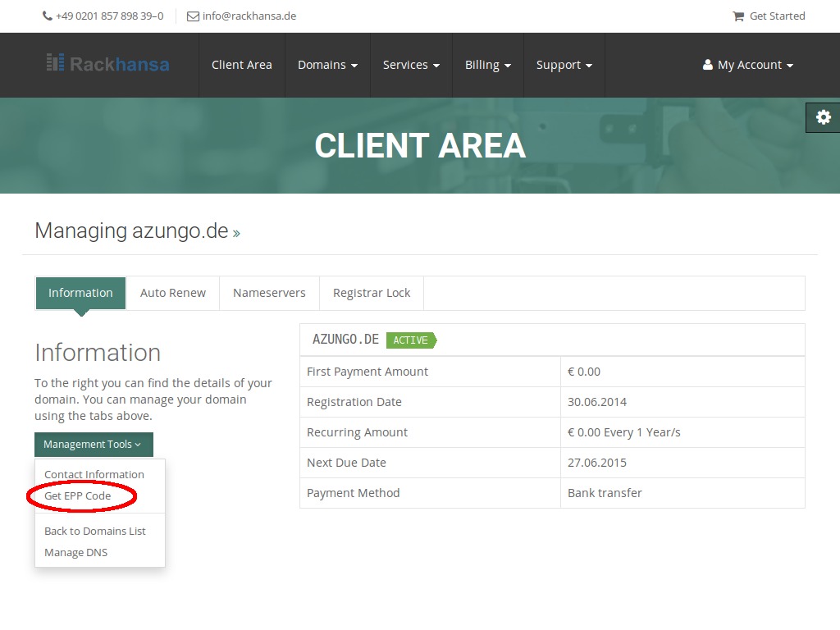Click the First Payment Amount label

coord(367,372)
